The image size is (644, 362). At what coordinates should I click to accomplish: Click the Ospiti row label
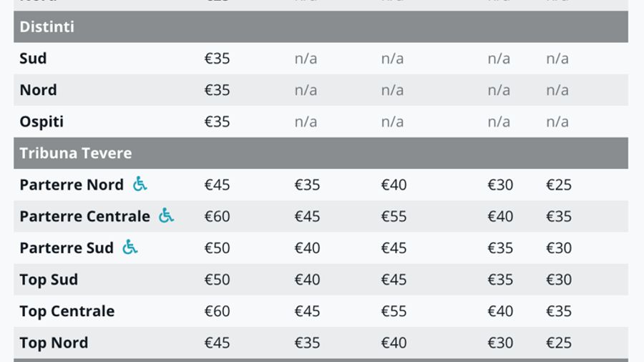point(42,122)
